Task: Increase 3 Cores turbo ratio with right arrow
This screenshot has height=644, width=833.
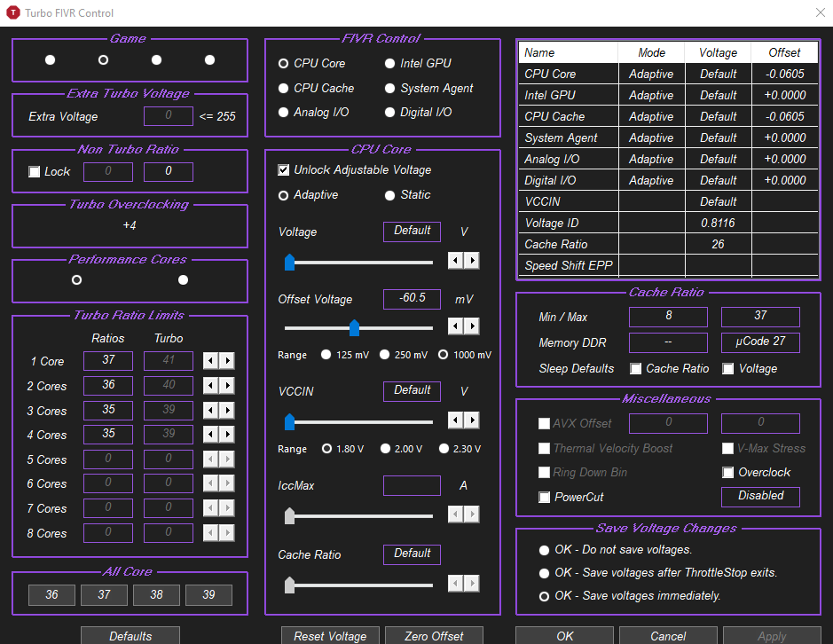Action: click(x=227, y=410)
